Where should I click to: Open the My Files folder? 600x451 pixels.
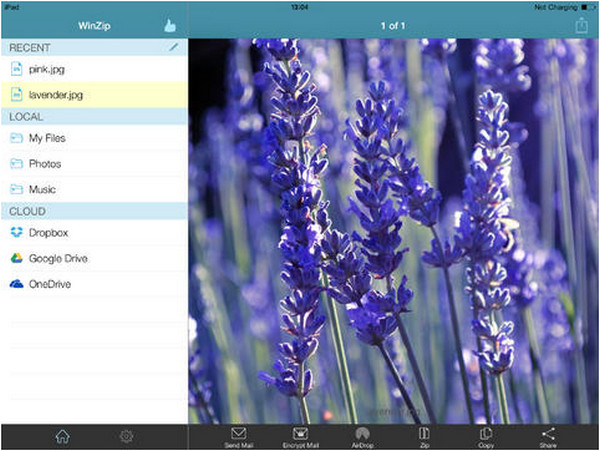49,138
